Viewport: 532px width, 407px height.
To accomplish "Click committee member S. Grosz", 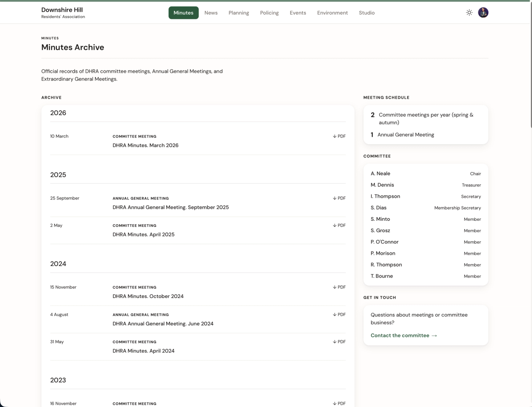I will (380, 230).
